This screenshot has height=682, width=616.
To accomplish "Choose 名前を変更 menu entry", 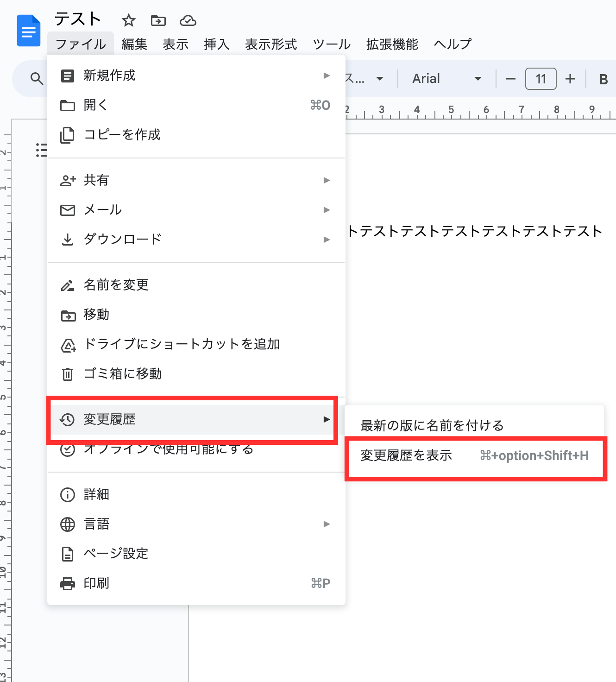I will pos(196,285).
